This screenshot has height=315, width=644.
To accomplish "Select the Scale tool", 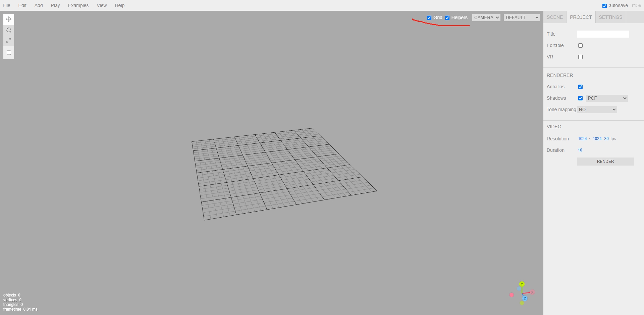I will pyautogui.click(x=9, y=41).
